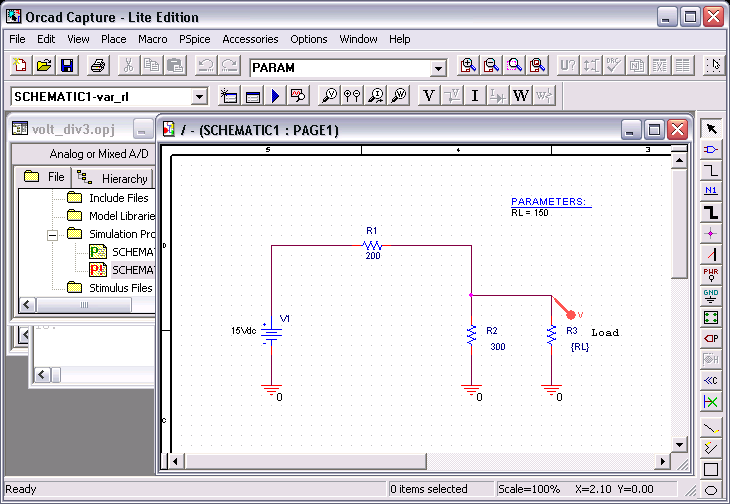Toggle bias voltage display V button
730x504 pixels.
(429, 96)
